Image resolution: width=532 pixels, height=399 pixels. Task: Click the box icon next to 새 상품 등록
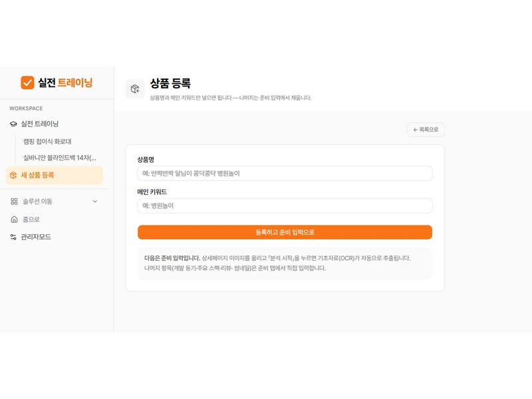[13, 175]
